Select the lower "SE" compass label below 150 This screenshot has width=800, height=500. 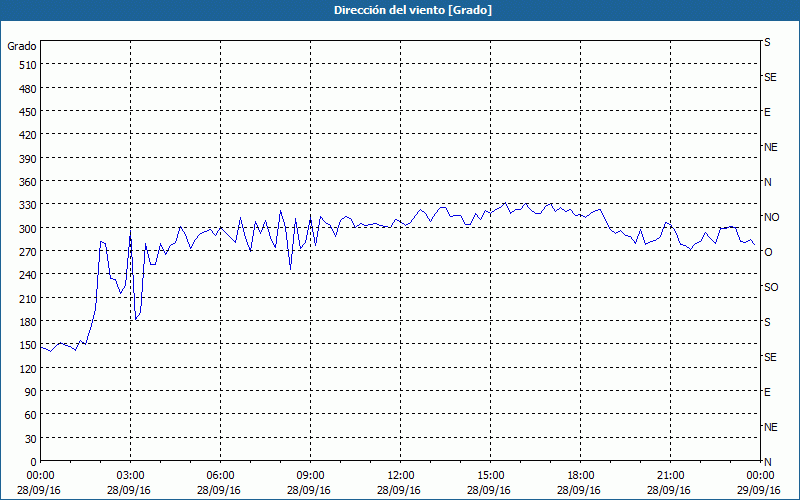[770, 357]
